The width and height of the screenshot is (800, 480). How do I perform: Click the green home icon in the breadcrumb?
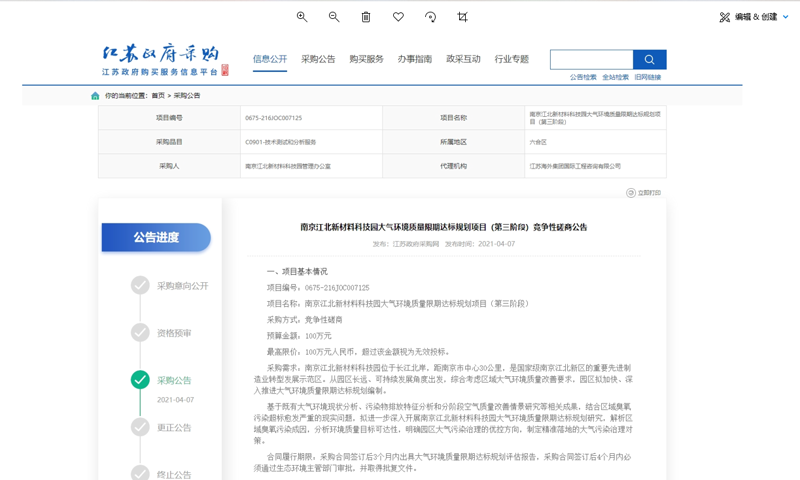[95, 95]
